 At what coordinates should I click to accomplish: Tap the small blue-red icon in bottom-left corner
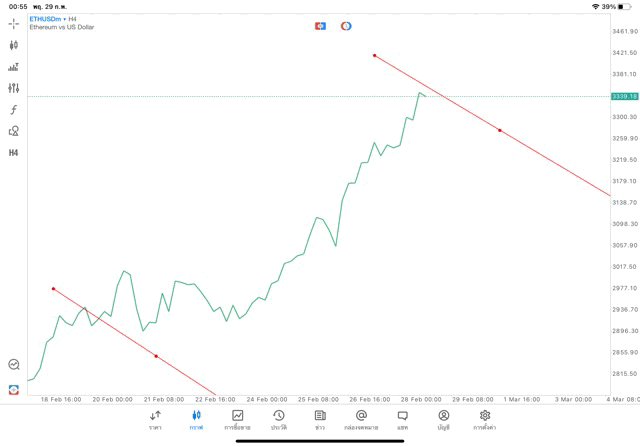(14, 389)
